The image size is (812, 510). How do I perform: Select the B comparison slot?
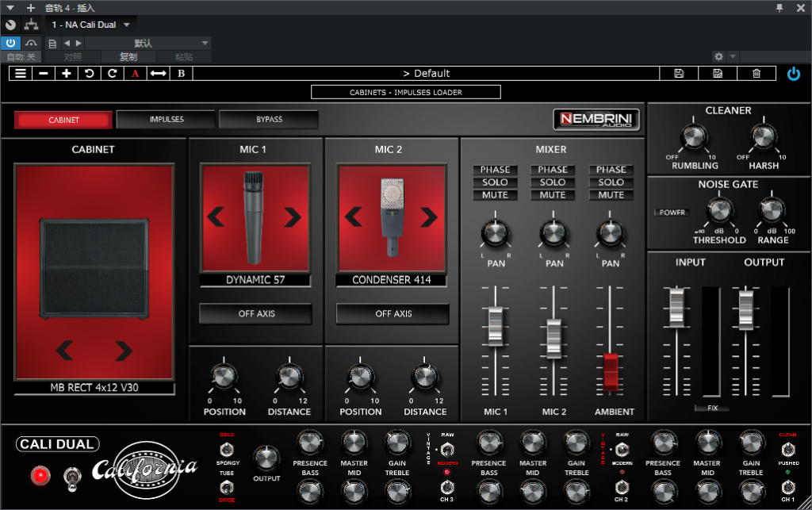click(x=182, y=74)
